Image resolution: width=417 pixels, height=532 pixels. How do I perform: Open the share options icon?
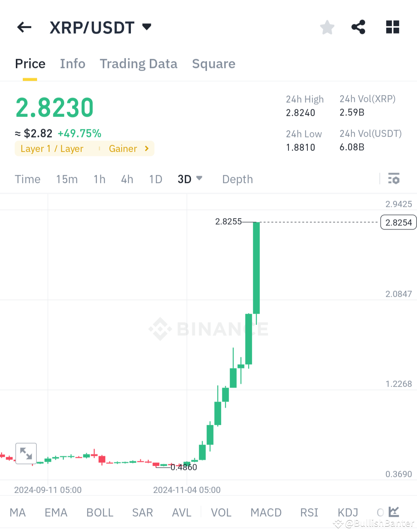[x=358, y=27]
